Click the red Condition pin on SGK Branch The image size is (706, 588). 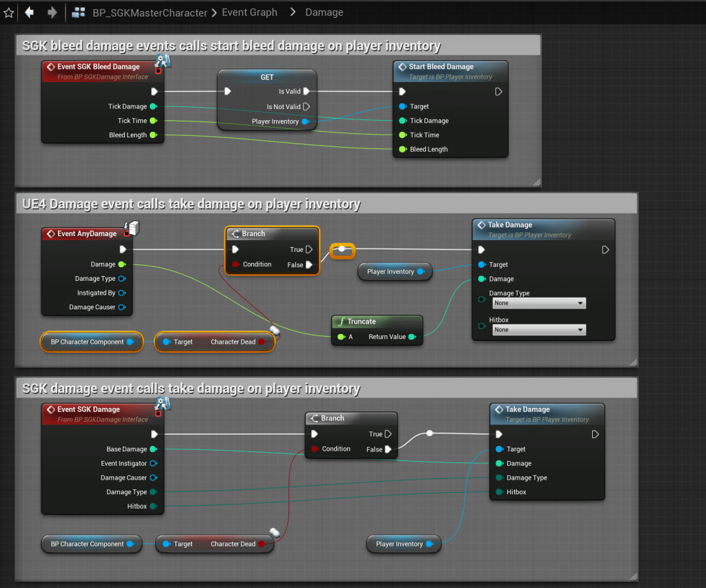tap(315, 449)
